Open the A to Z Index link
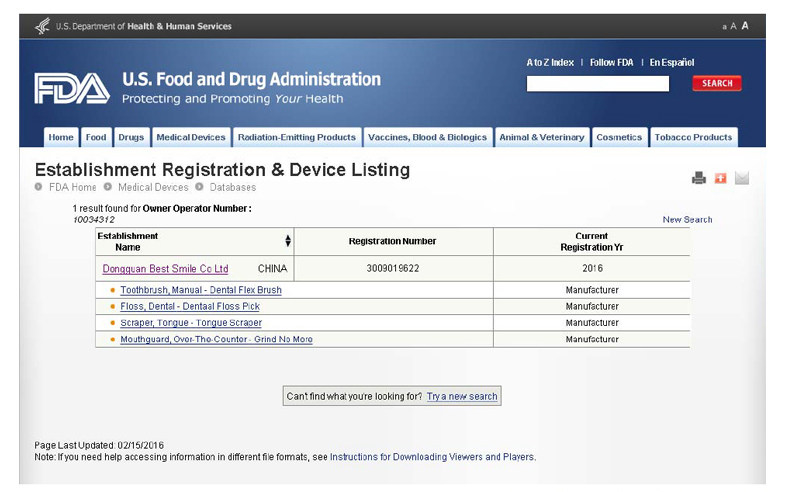Screen dimensions: 790x492 550,63
